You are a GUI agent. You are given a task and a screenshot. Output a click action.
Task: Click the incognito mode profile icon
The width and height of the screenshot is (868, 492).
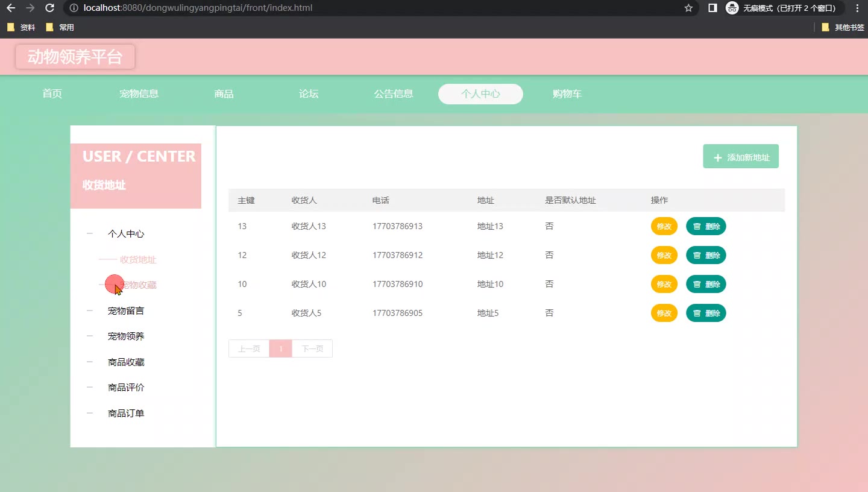tap(732, 8)
